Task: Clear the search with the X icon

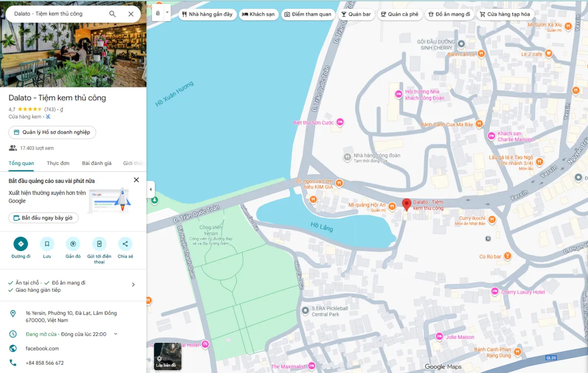Action: 131,14
